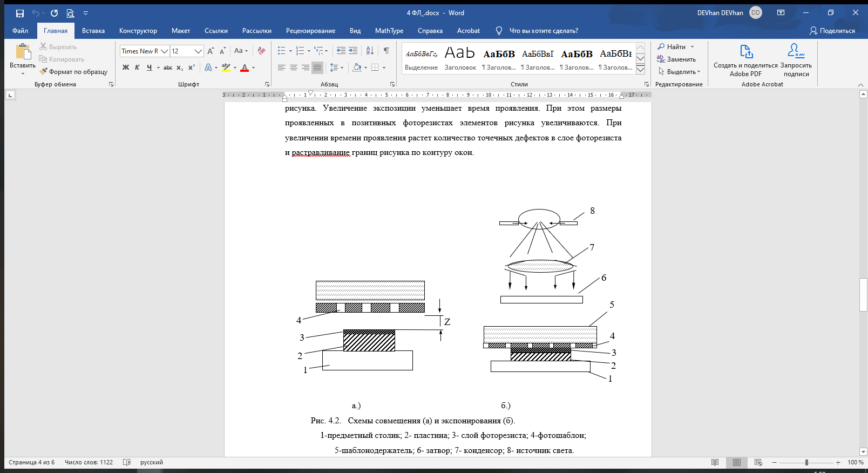The width and height of the screenshot is (868, 473).
Task: Click the subscript x₂ icon
Action: (x=180, y=67)
